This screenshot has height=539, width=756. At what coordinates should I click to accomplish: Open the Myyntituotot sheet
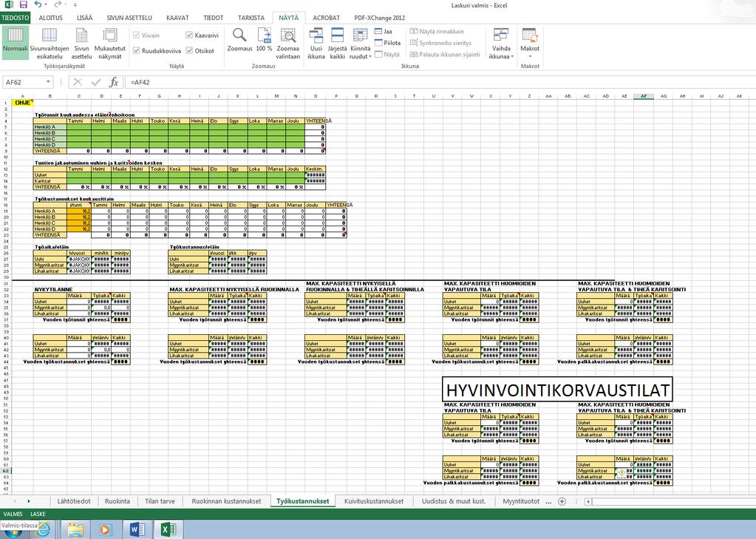[521, 501]
